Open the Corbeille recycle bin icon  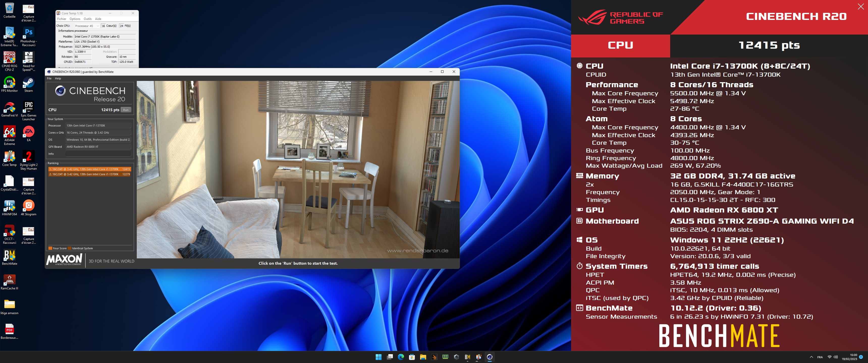(9, 10)
